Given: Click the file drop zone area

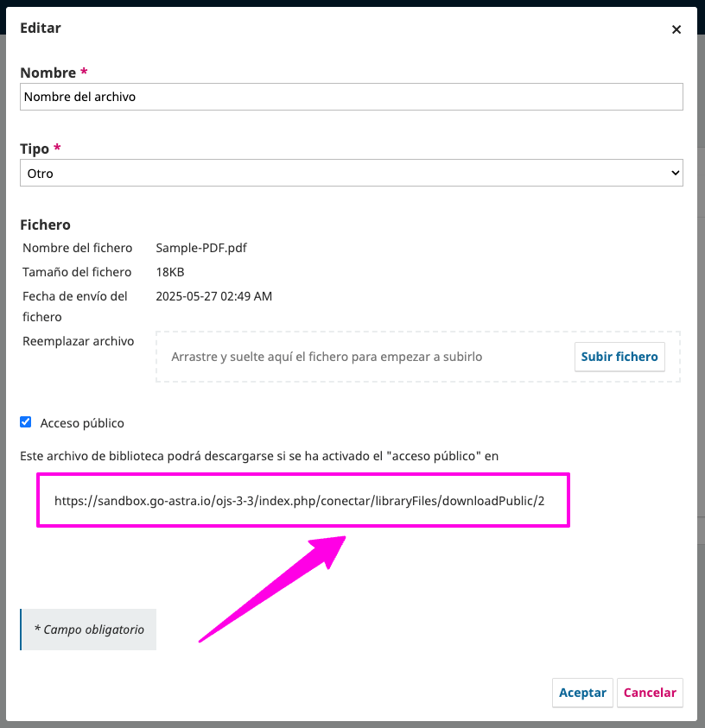Looking at the screenshot, I should coord(363,357).
